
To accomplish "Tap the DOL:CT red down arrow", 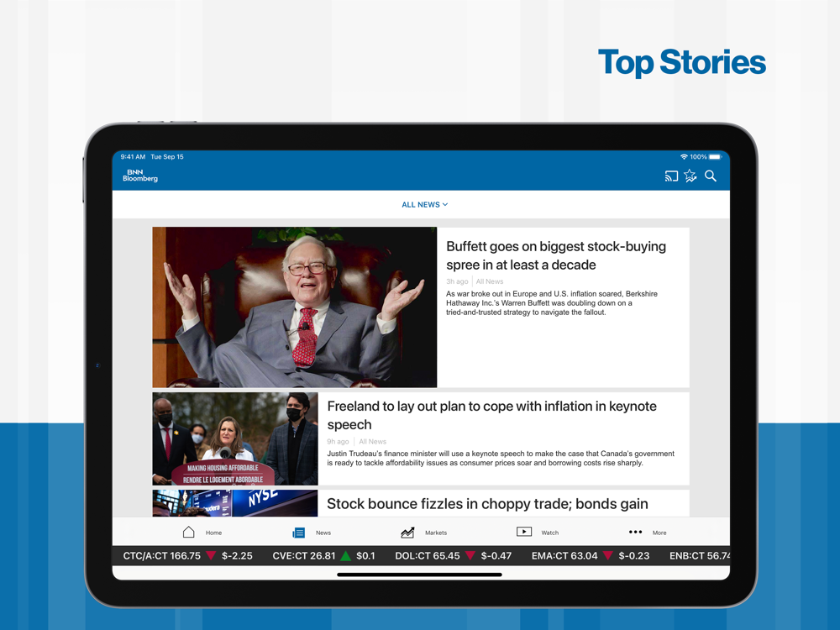I will tap(470, 555).
